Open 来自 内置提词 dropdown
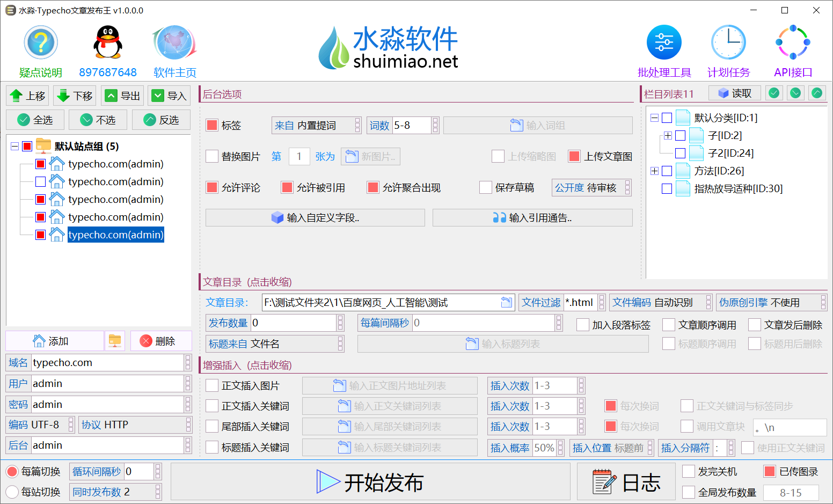 317,125
